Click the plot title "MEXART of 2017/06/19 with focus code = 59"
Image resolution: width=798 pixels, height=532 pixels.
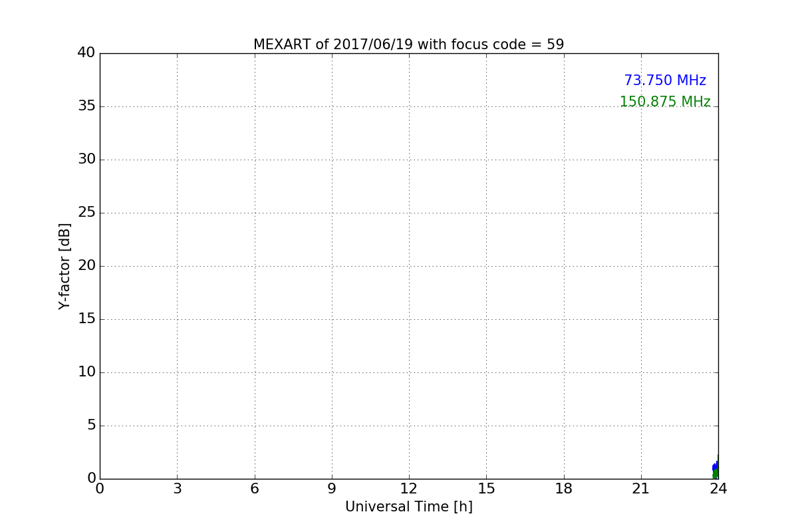point(408,45)
